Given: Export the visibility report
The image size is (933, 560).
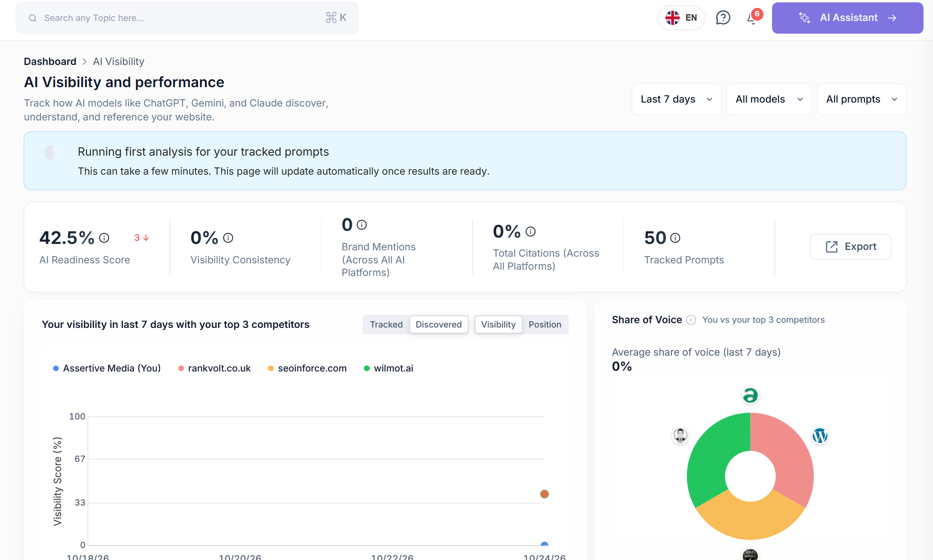Looking at the screenshot, I should click(851, 247).
